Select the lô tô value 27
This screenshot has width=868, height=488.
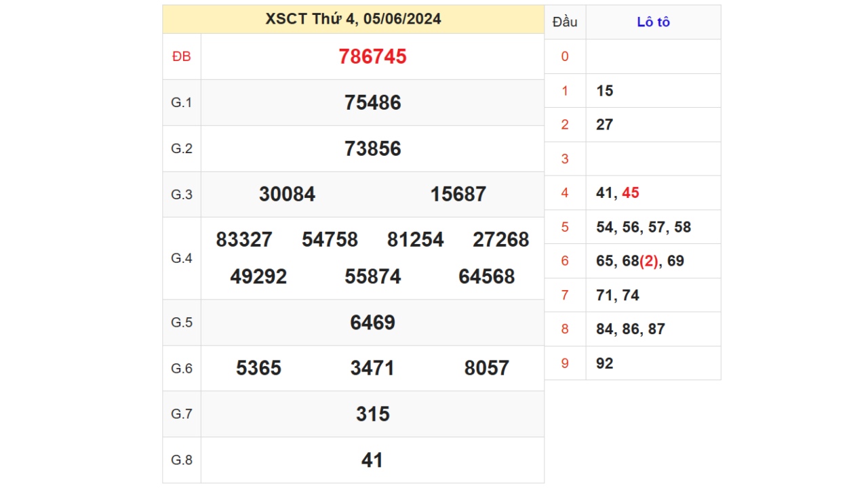point(604,125)
